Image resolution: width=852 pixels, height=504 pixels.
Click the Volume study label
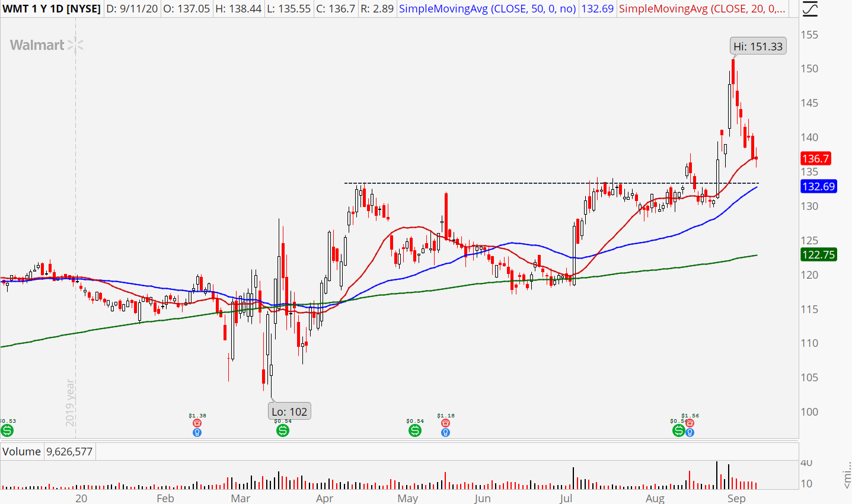pyautogui.click(x=22, y=451)
